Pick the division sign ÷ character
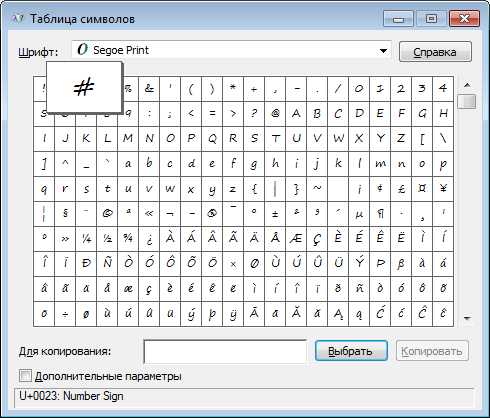490x418 pixels. coord(65,314)
